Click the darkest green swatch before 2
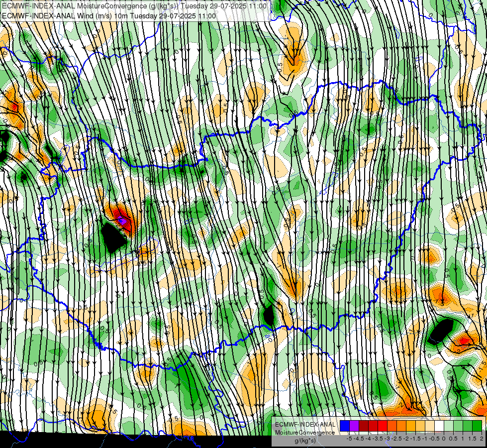487x448 pixels. point(477,426)
